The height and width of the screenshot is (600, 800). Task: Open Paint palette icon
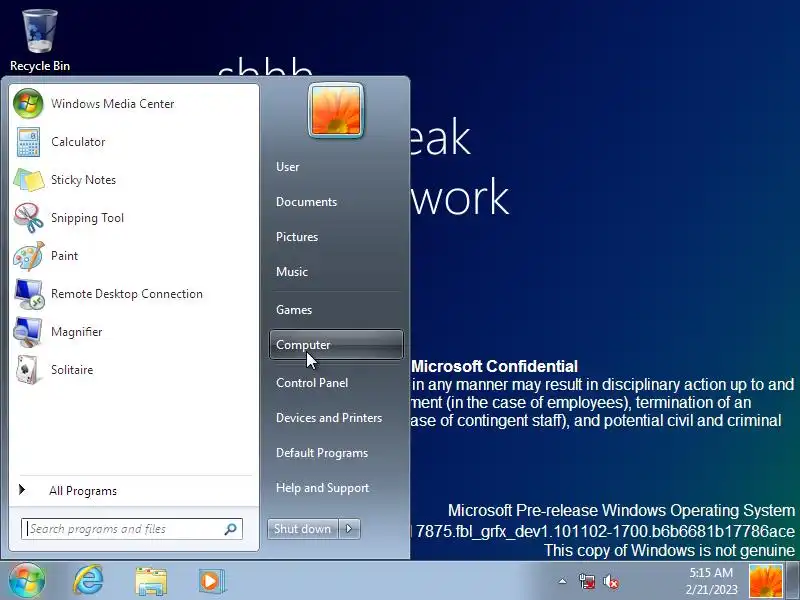(28, 256)
